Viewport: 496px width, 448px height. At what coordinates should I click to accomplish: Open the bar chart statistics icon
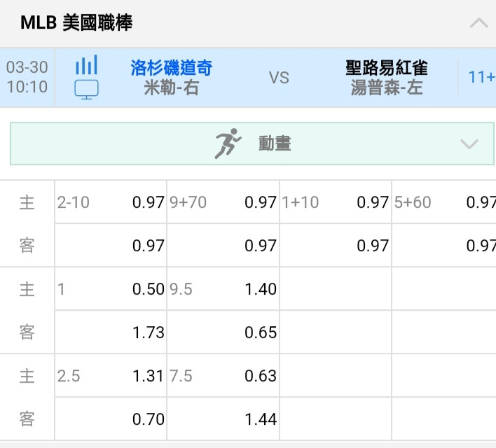[86, 65]
